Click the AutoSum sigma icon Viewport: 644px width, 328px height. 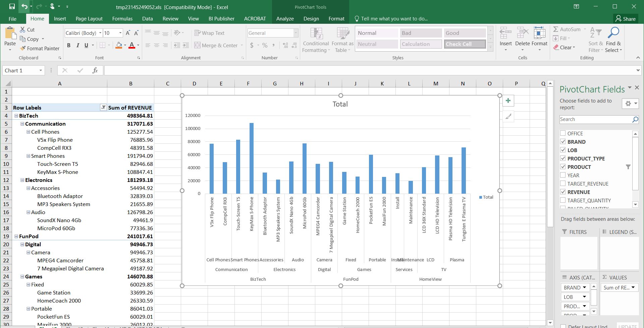click(556, 29)
